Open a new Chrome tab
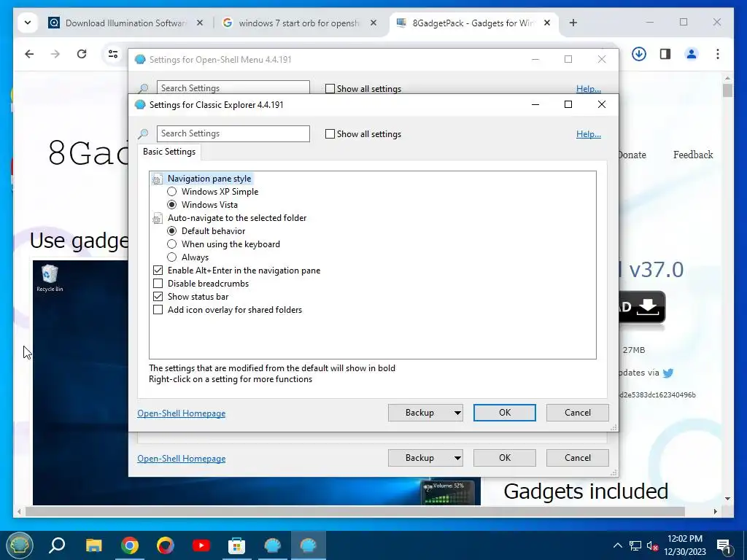 [x=573, y=23]
